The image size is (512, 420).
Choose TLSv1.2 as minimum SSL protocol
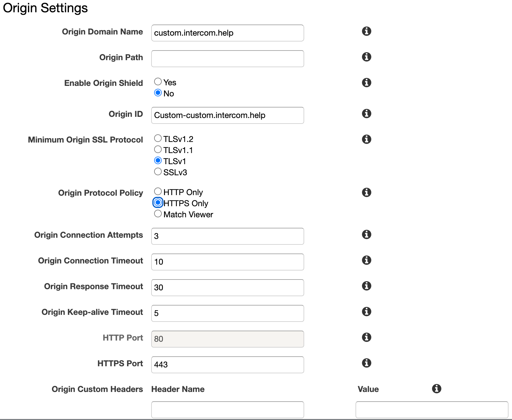[158, 138]
